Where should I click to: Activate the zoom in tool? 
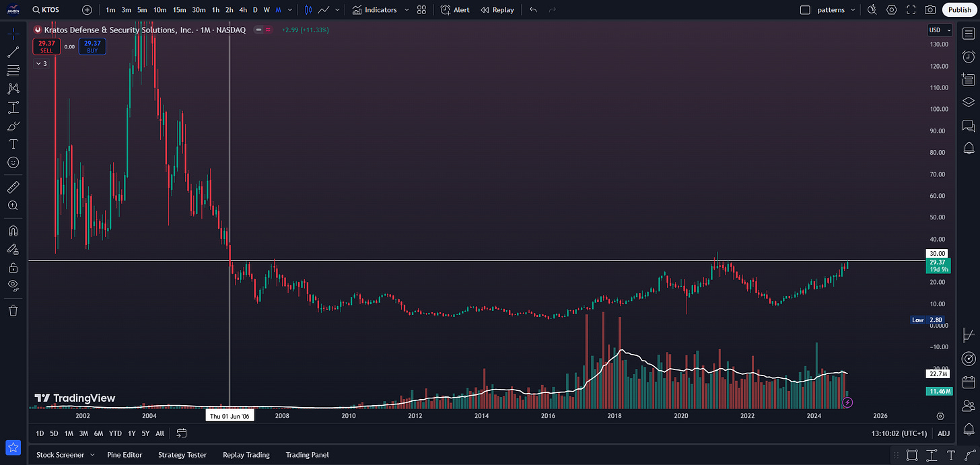coord(13,205)
